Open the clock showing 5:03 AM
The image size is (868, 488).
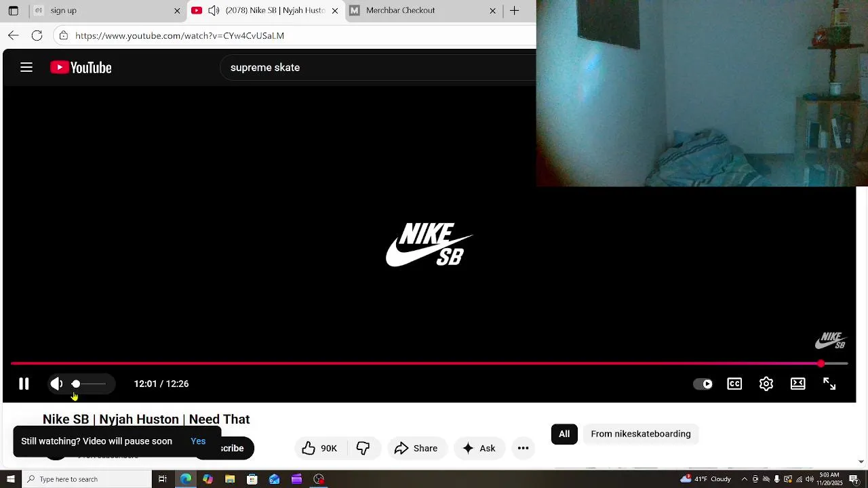pos(829,479)
